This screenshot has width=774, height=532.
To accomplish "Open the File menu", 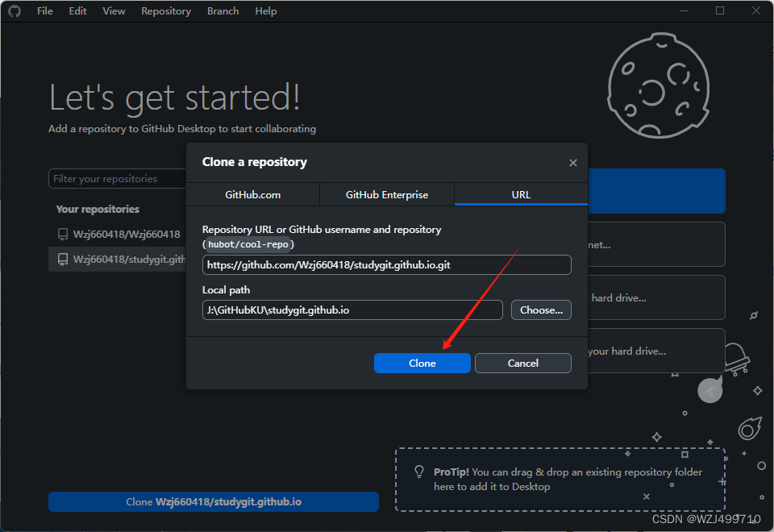I will click(44, 10).
